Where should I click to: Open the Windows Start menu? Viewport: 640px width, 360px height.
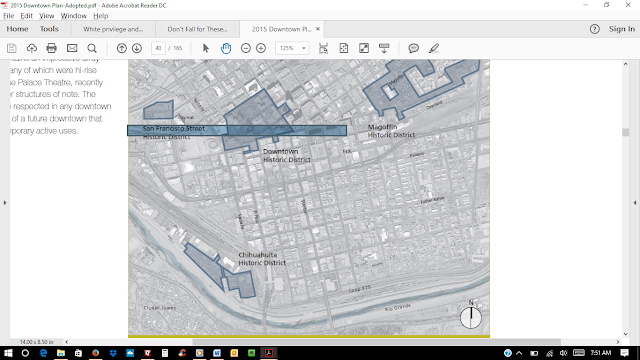(x=8, y=353)
